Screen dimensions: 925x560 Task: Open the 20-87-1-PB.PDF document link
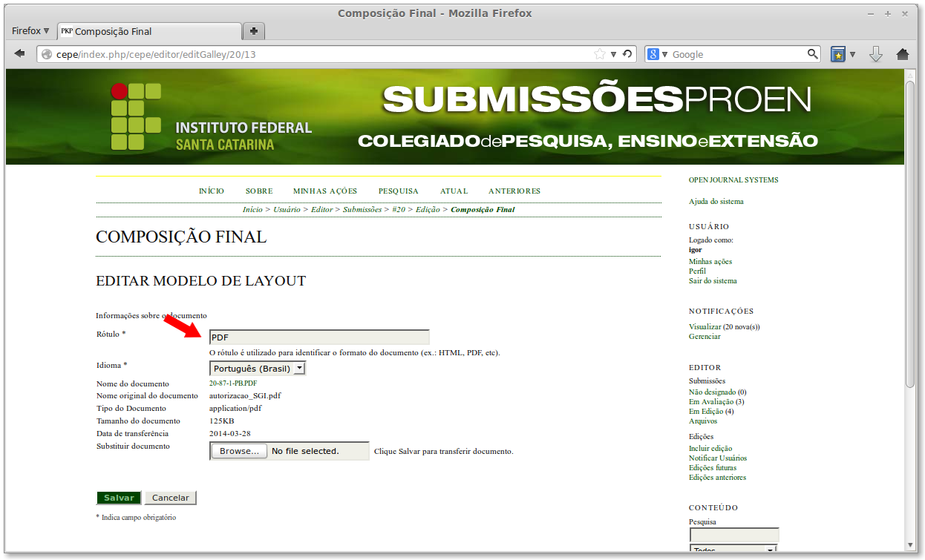pyautogui.click(x=233, y=383)
